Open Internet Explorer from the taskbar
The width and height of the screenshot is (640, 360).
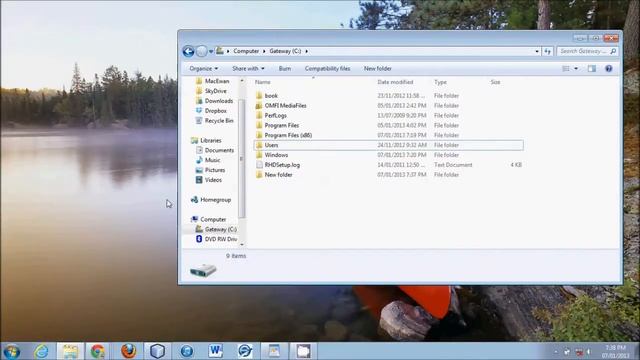41,351
